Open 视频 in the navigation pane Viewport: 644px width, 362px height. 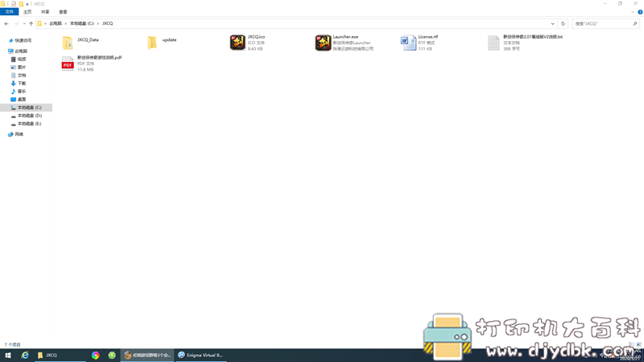tap(22, 59)
